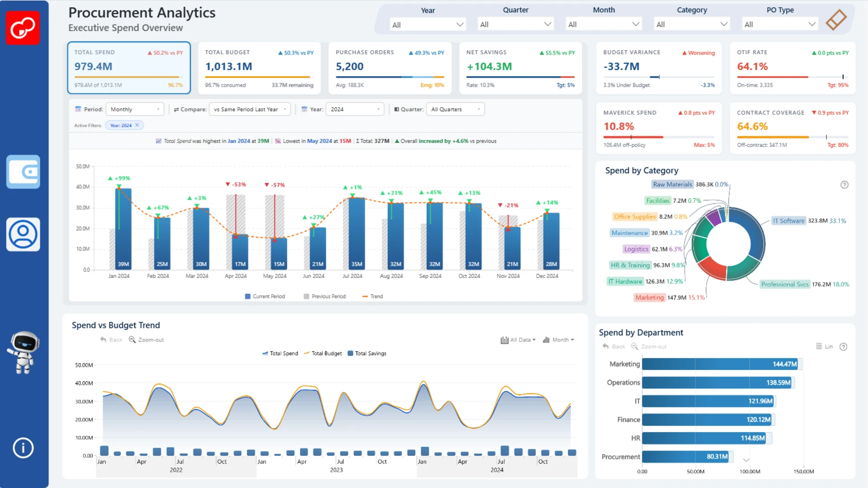
Task: Click the Office Supplies category label
Action: click(x=635, y=217)
